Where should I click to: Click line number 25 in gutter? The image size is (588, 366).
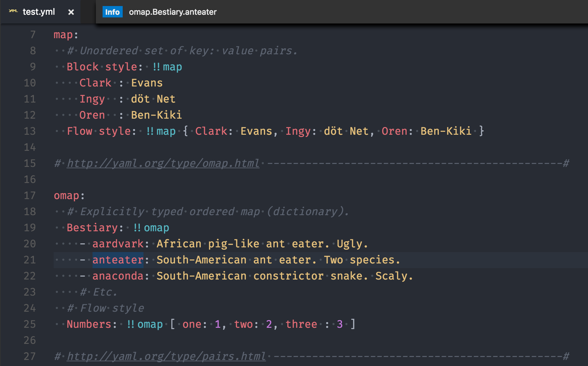pos(30,324)
